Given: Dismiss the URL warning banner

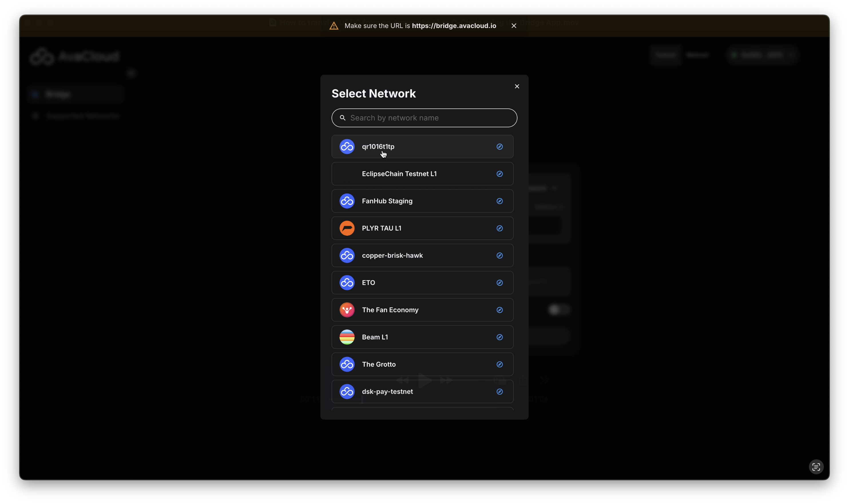Looking at the screenshot, I should coord(514,26).
